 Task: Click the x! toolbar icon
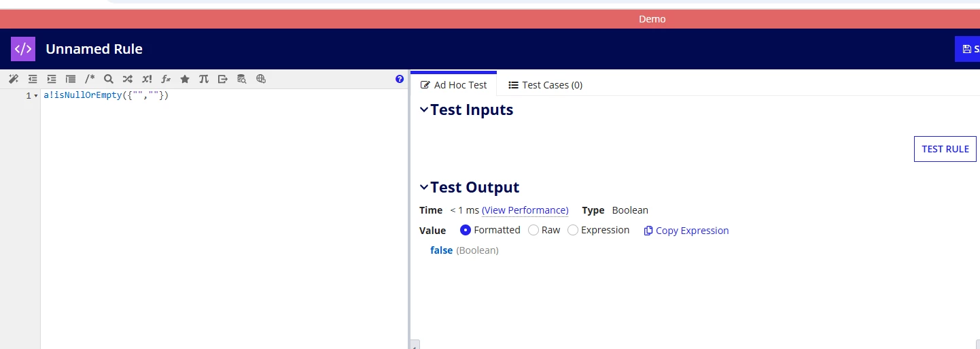tap(147, 79)
